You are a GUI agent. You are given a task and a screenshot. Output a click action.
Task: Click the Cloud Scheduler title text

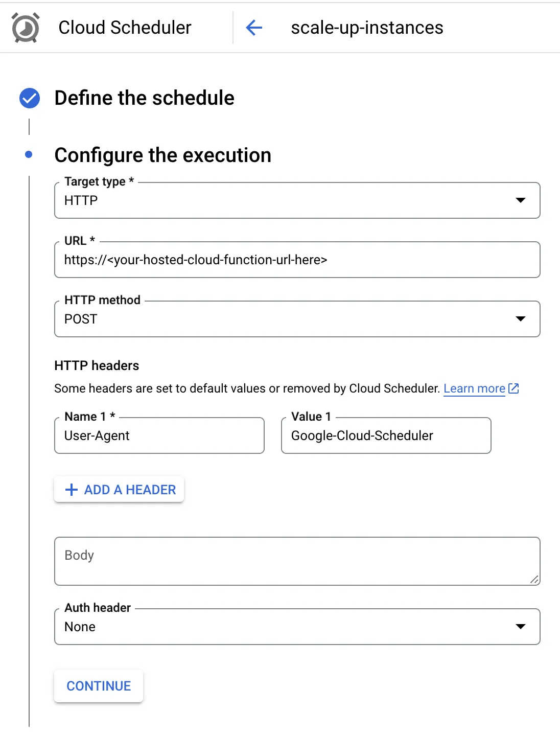[125, 28]
